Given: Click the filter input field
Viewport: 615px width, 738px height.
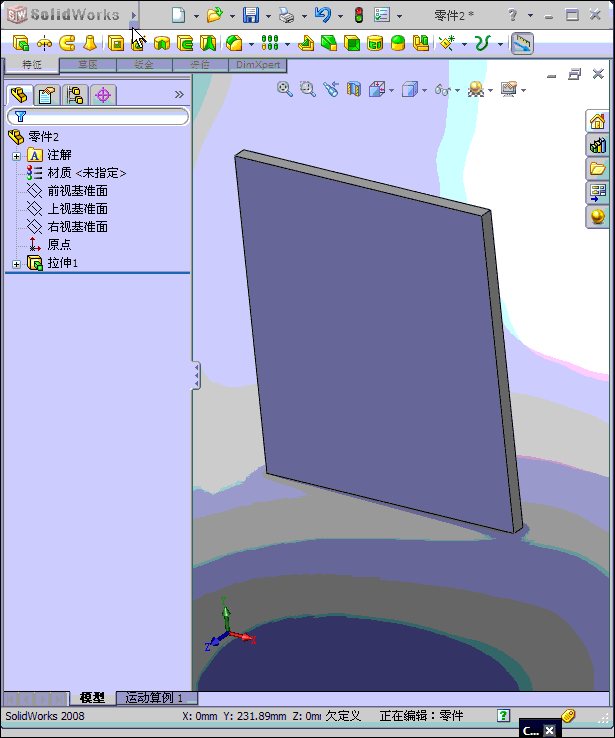Looking at the screenshot, I should pyautogui.click(x=98, y=116).
